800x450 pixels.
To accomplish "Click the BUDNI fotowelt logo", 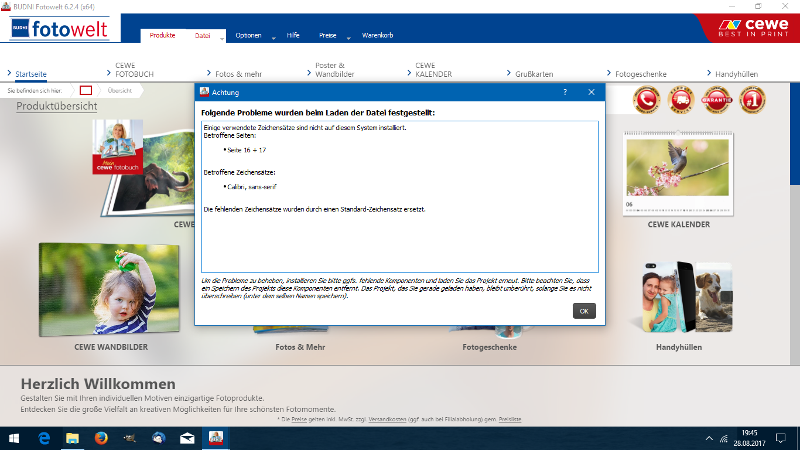I will 60,29.
